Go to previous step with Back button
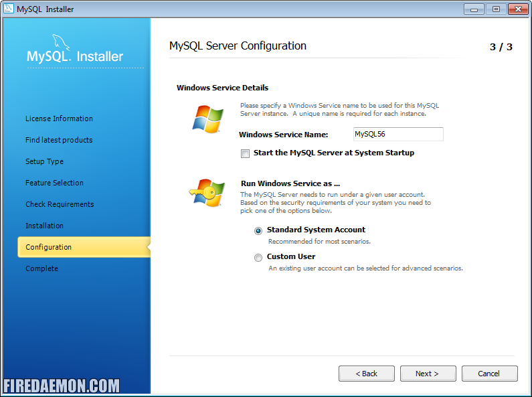This screenshot has width=532, height=397. [367, 374]
